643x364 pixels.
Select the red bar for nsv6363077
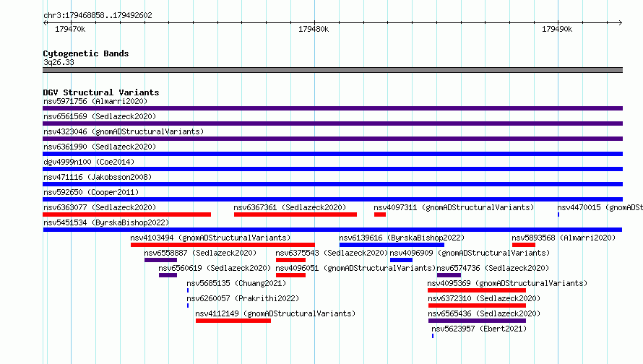[x=126, y=214]
